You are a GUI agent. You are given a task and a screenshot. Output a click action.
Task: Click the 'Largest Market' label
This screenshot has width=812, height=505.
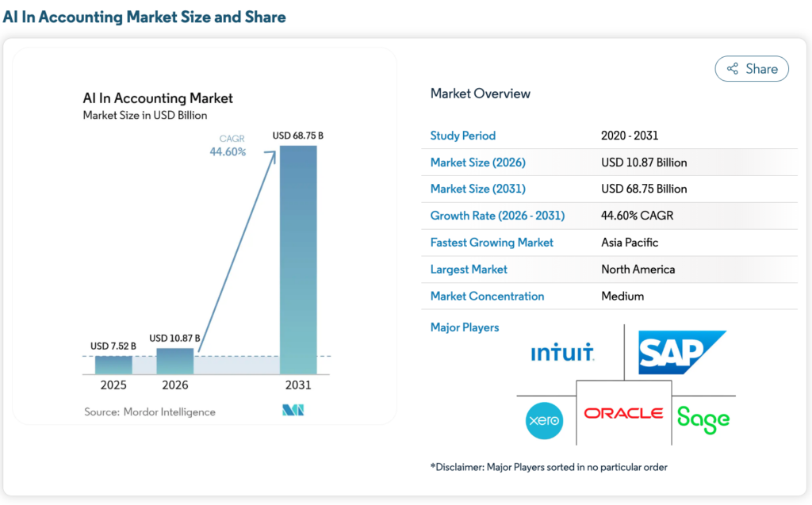[x=469, y=270]
